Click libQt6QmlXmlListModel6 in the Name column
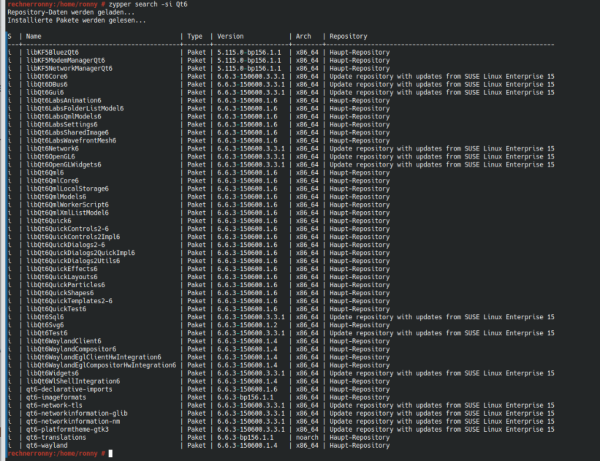The image size is (600, 461). [67, 213]
